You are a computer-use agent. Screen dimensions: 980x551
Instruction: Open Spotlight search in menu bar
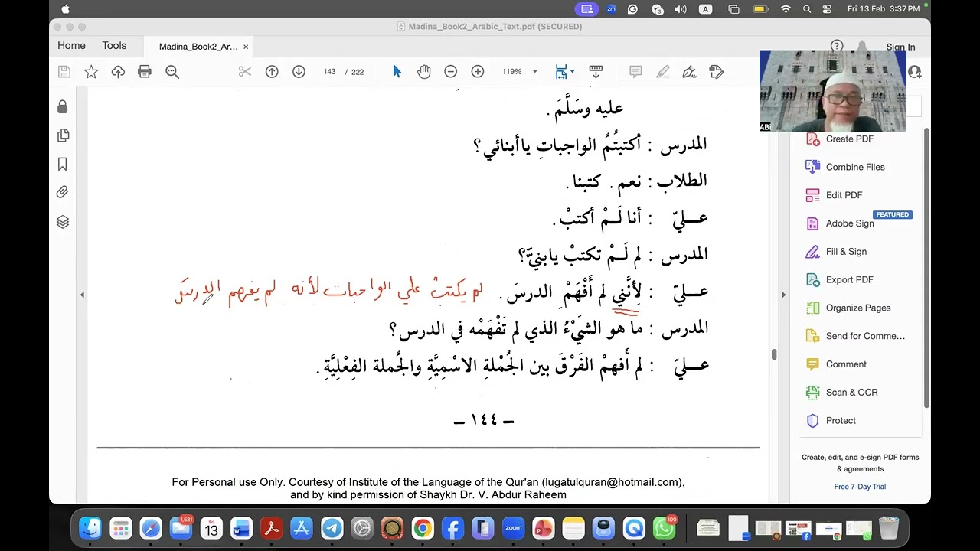807,9
